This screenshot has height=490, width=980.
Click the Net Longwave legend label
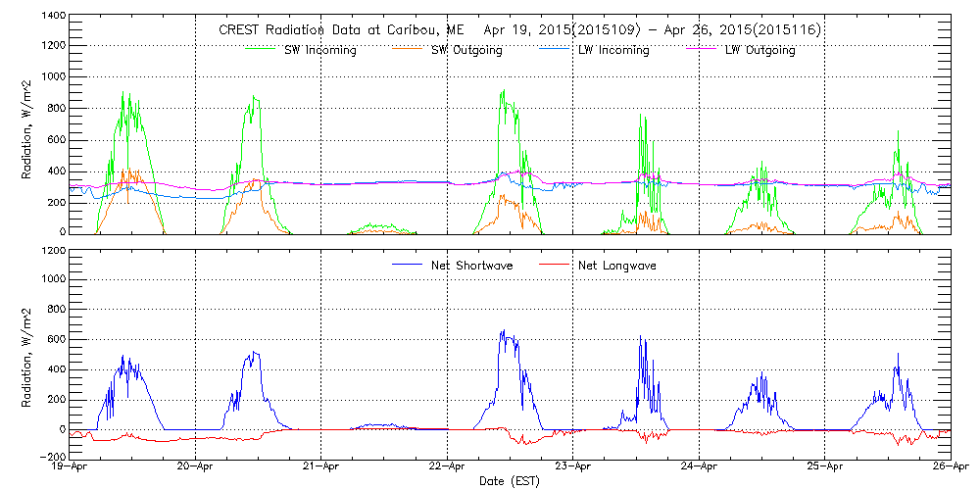tap(619, 265)
